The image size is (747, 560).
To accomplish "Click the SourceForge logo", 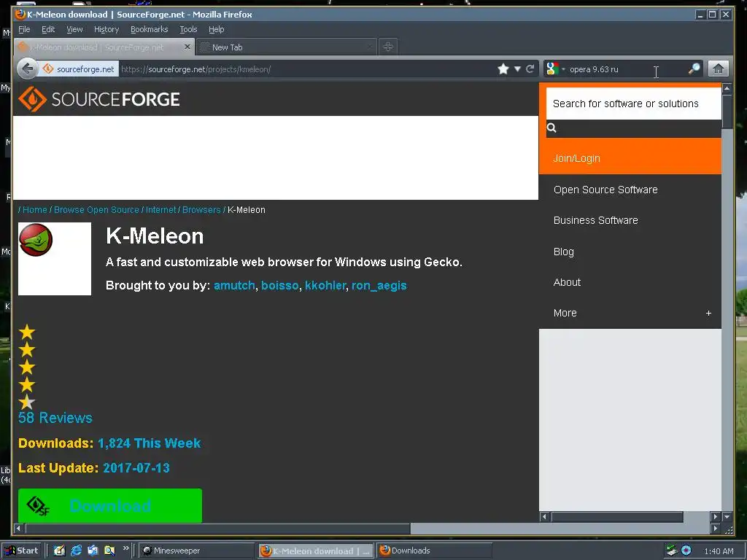I will tap(99, 99).
